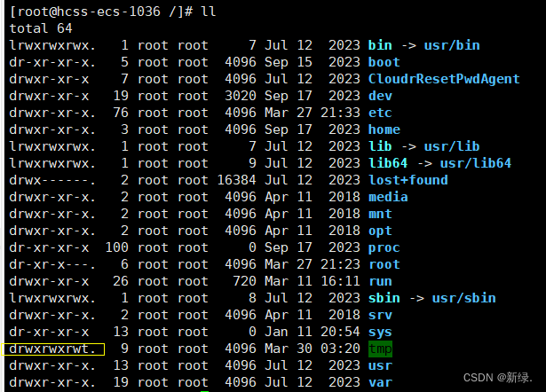Select the 'total 64' line
Viewport: 546px width, 392px height.
(41, 28)
